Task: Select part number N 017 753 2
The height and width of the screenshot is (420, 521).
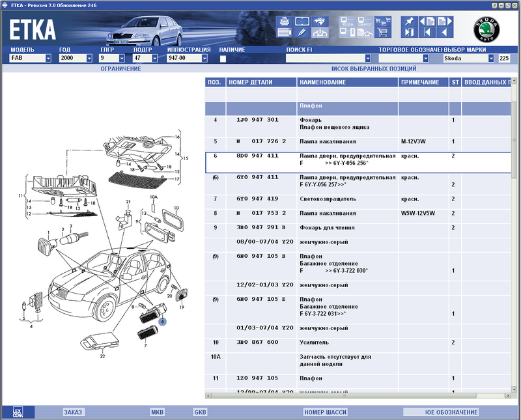Action: pyautogui.click(x=261, y=213)
